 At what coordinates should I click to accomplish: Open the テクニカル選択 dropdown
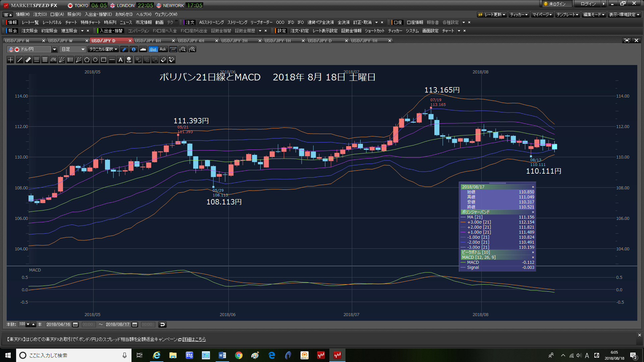point(103,49)
